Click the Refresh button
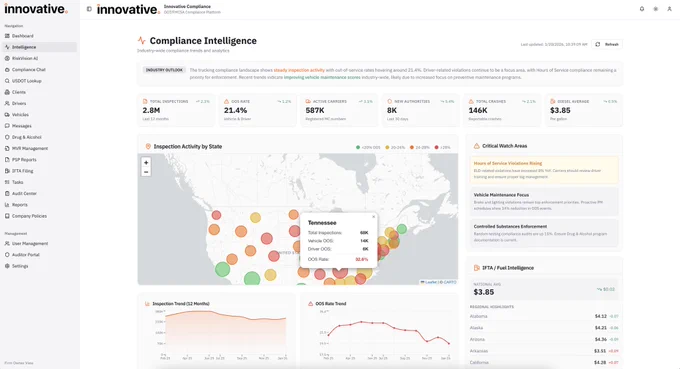This screenshot has height=369, width=680. click(x=607, y=44)
